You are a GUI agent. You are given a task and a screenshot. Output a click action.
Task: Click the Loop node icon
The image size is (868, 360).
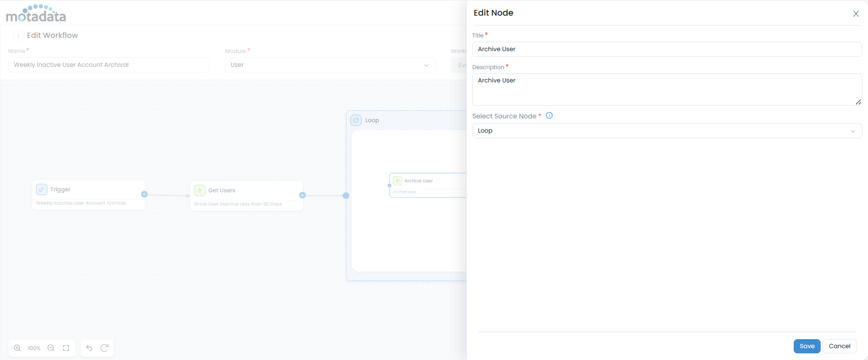[356, 120]
